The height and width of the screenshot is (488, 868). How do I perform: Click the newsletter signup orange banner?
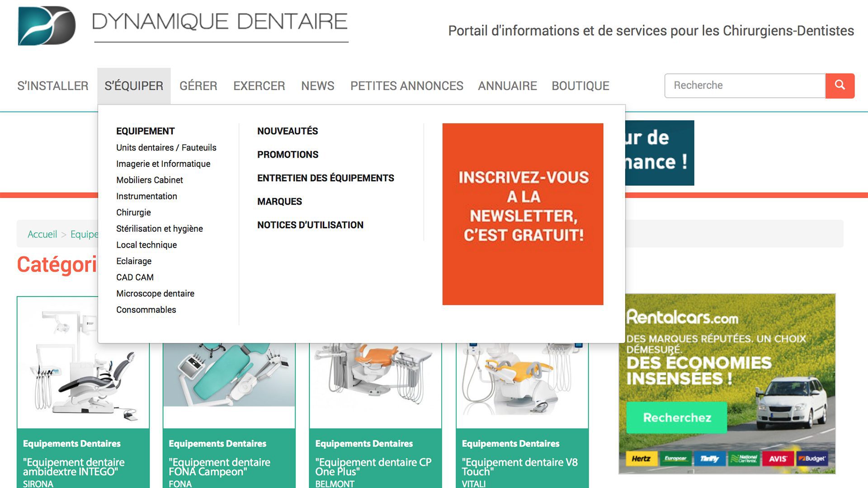click(523, 214)
